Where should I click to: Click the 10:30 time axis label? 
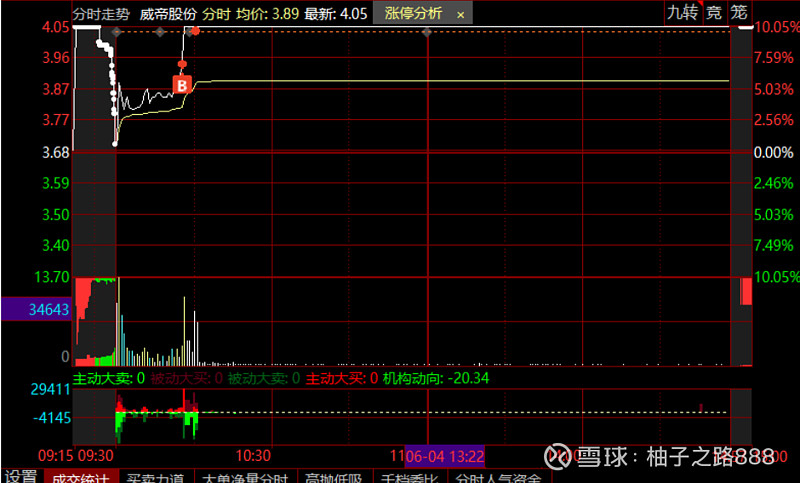[x=253, y=455]
